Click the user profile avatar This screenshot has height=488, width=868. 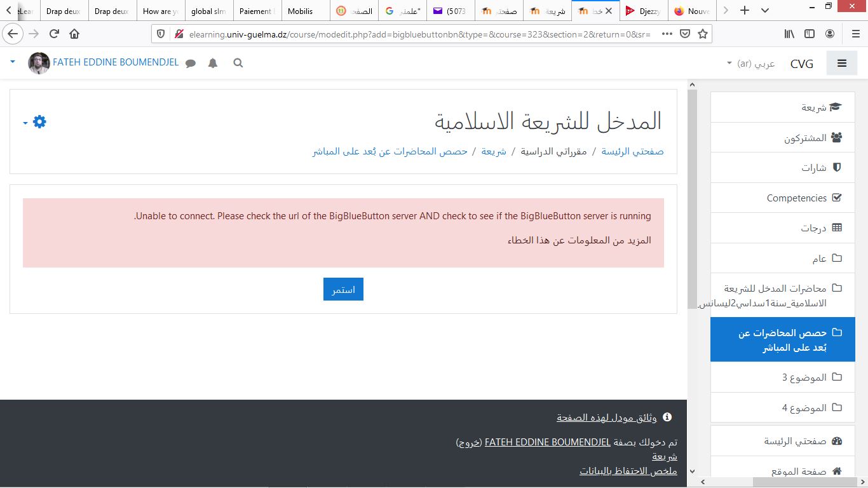tap(39, 63)
